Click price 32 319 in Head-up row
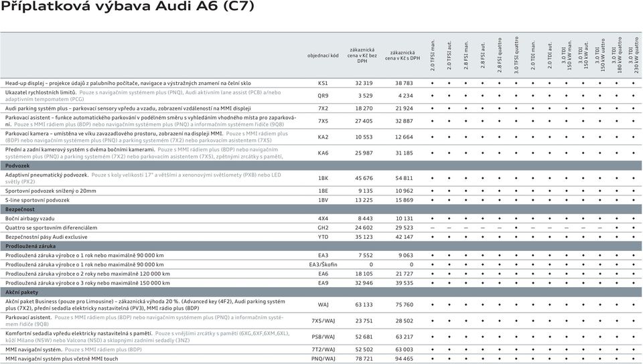 (364, 83)
